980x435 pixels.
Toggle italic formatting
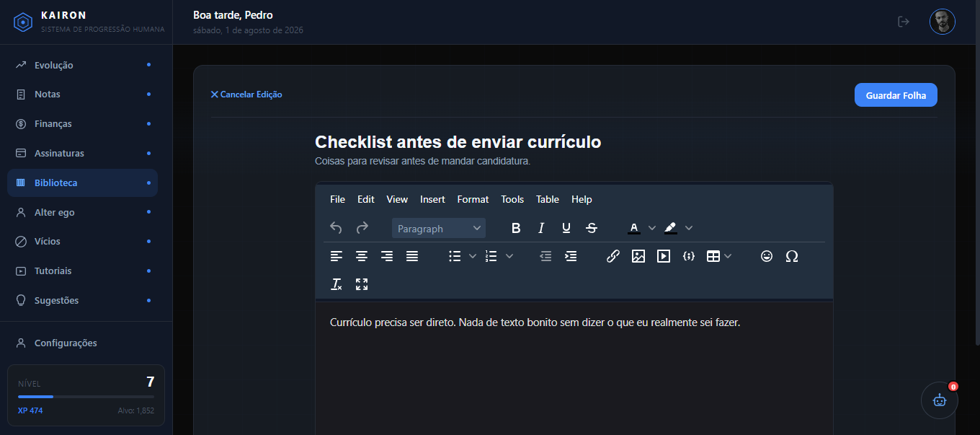coord(541,228)
